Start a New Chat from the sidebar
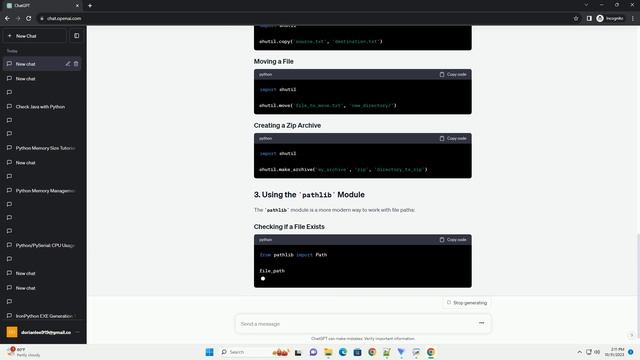The width and height of the screenshot is (640, 360). tap(35, 36)
